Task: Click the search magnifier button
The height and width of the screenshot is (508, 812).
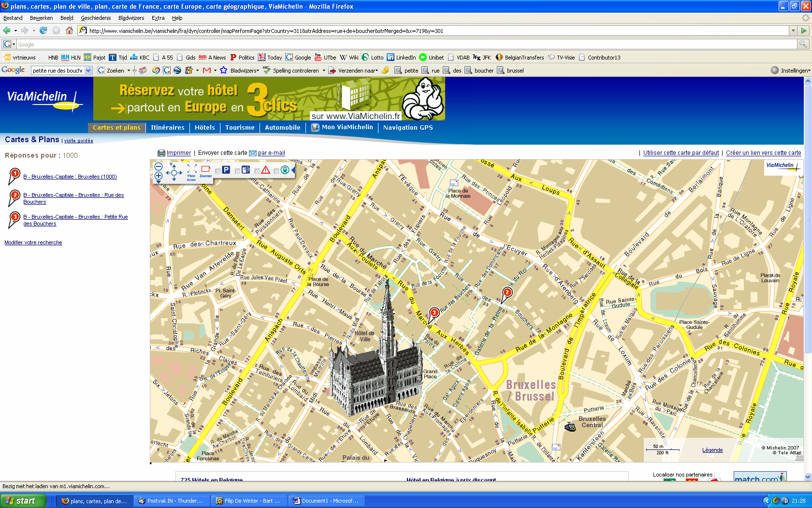Action: [x=803, y=44]
